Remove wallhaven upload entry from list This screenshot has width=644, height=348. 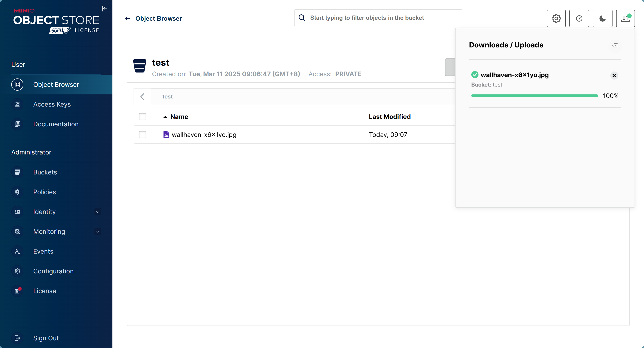click(x=614, y=76)
